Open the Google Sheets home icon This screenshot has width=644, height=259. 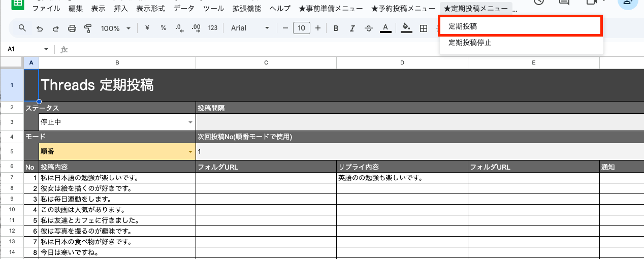click(x=18, y=4)
